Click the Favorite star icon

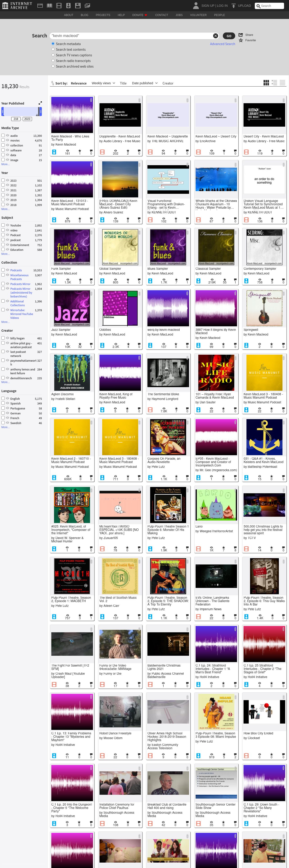(x=241, y=40)
